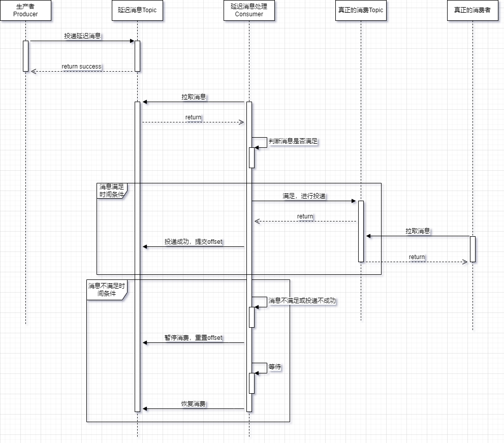Select the 真正的消费者 lifeline activation bar
The image size is (504, 443).
pyautogui.click(x=472, y=249)
